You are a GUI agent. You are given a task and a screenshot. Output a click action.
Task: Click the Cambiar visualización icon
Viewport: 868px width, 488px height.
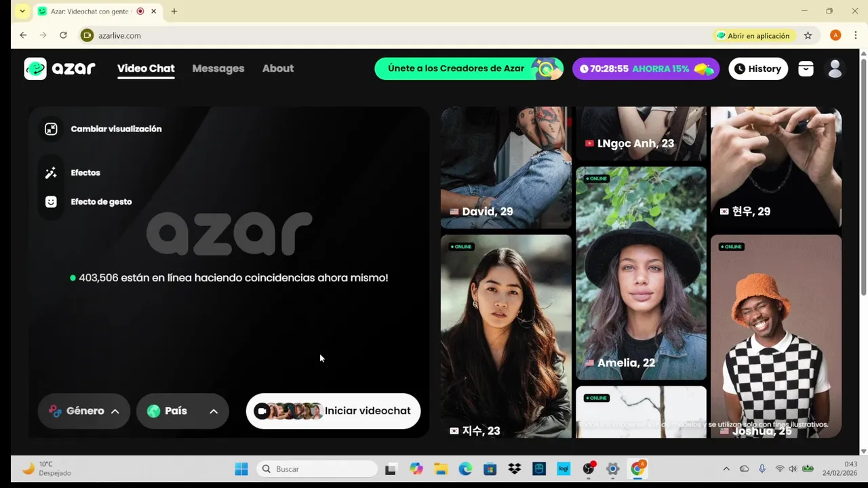[x=51, y=129]
